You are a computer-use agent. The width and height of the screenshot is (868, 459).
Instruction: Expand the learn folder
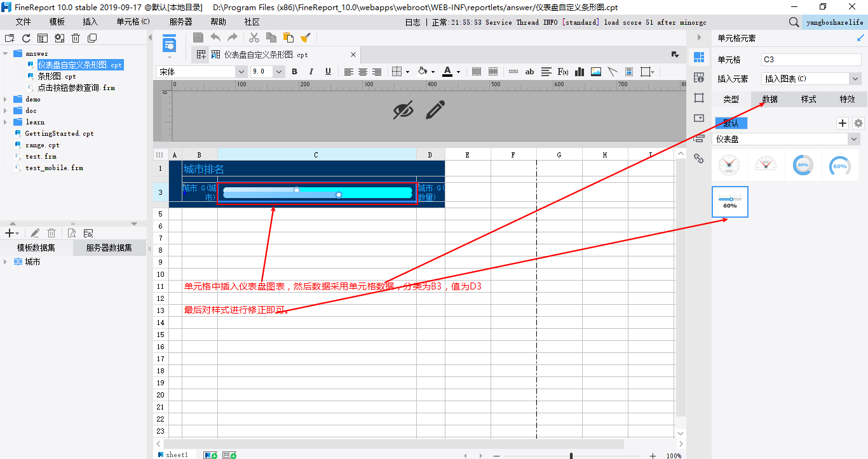click(x=6, y=122)
